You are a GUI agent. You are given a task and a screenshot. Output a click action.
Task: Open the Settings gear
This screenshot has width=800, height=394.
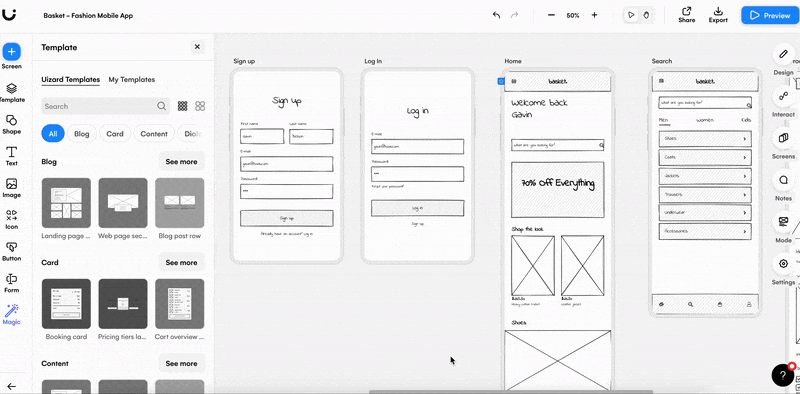pos(783,264)
